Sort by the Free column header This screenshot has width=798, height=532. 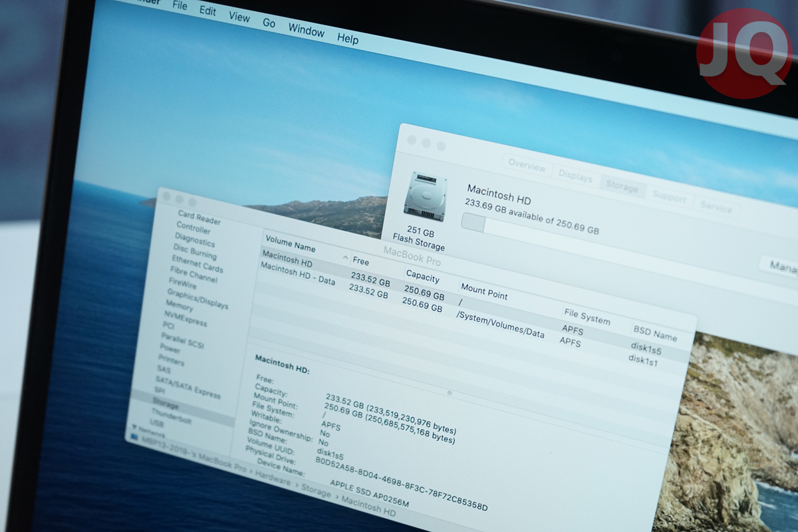coord(360,261)
